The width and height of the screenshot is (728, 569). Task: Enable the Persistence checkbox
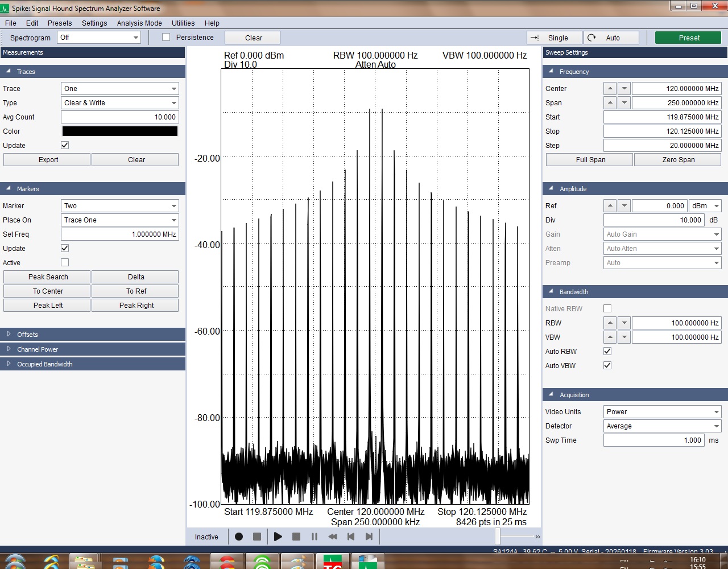(x=166, y=37)
